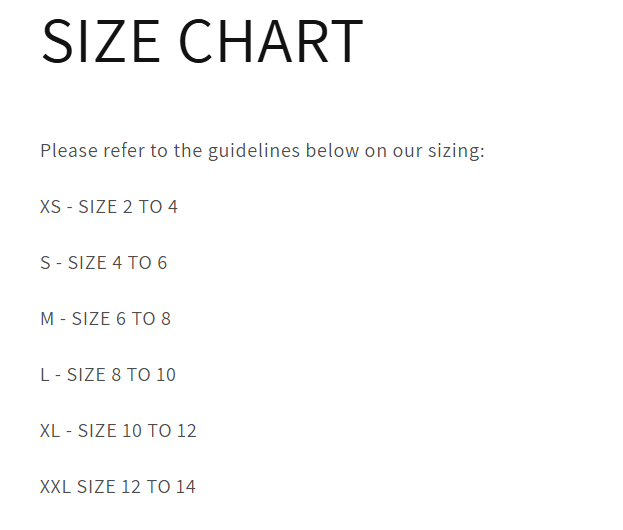
Task: Click the word SIZE in the title
Action: click(101, 41)
